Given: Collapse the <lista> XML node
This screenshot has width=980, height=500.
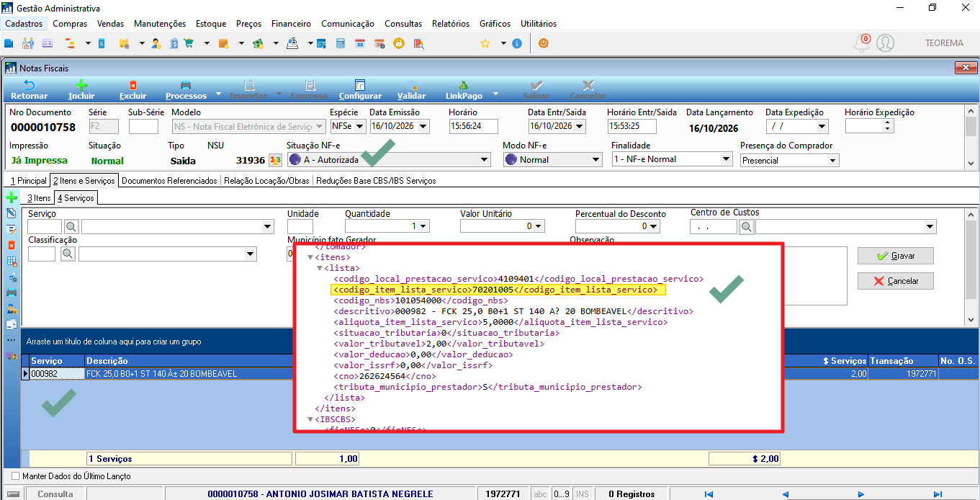Looking at the screenshot, I should click(320, 268).
